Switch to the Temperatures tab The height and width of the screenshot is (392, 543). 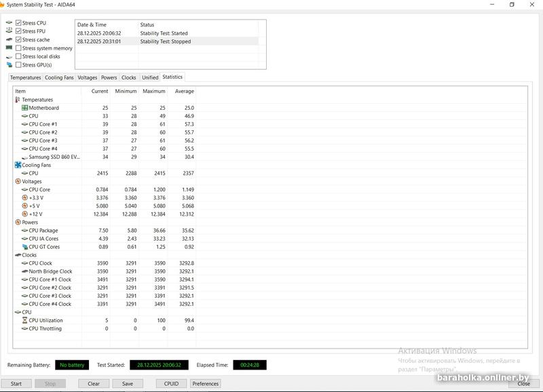click(x=25, y=77)
